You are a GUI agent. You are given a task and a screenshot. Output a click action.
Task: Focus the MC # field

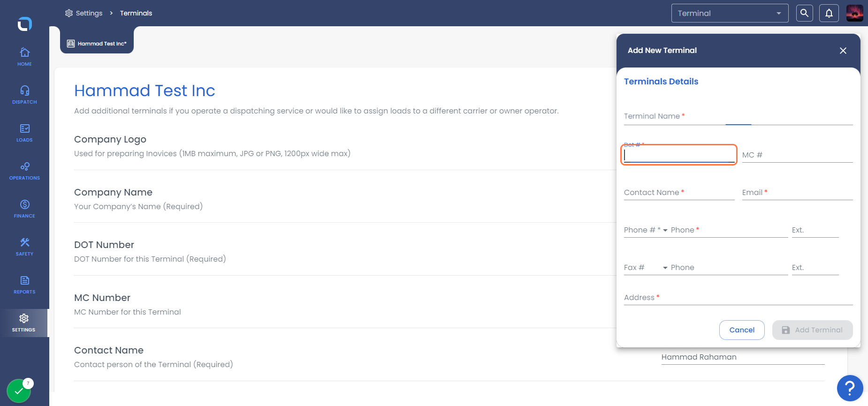click(797, 155)
